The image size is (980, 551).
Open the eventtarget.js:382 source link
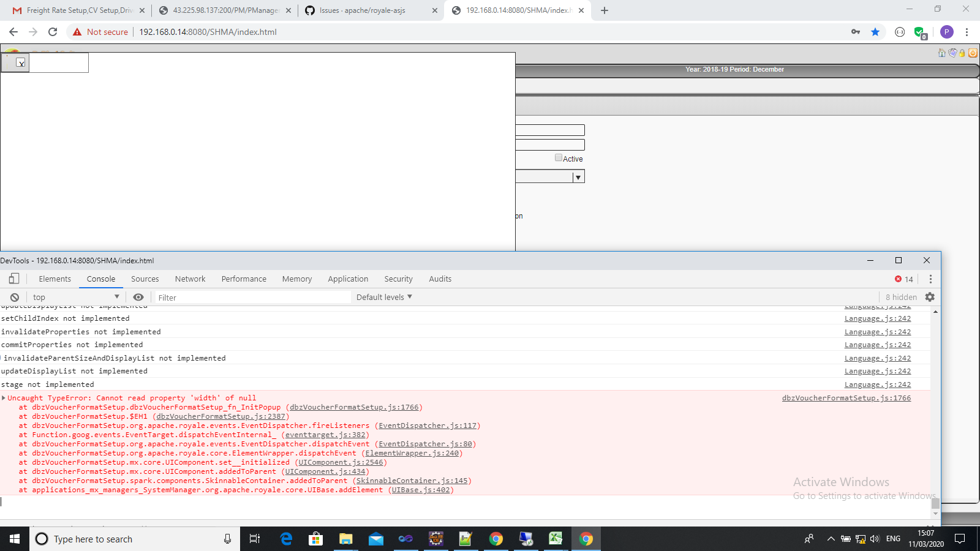pos(325,435)
